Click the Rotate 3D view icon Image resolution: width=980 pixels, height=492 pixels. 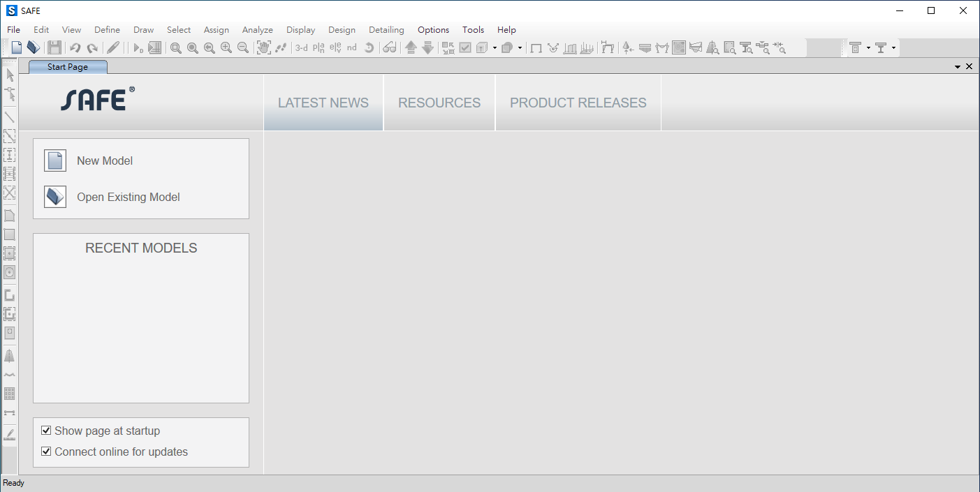click(x=369, y=47)
